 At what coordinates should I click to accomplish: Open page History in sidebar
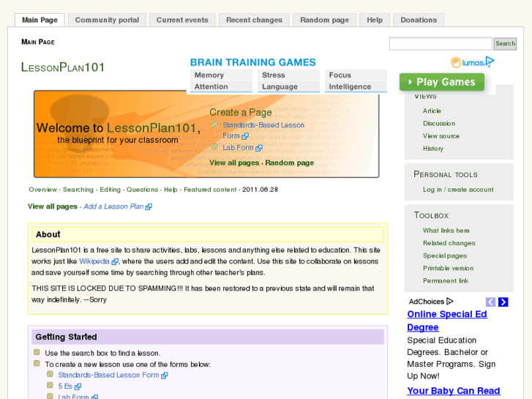point(433,149)
